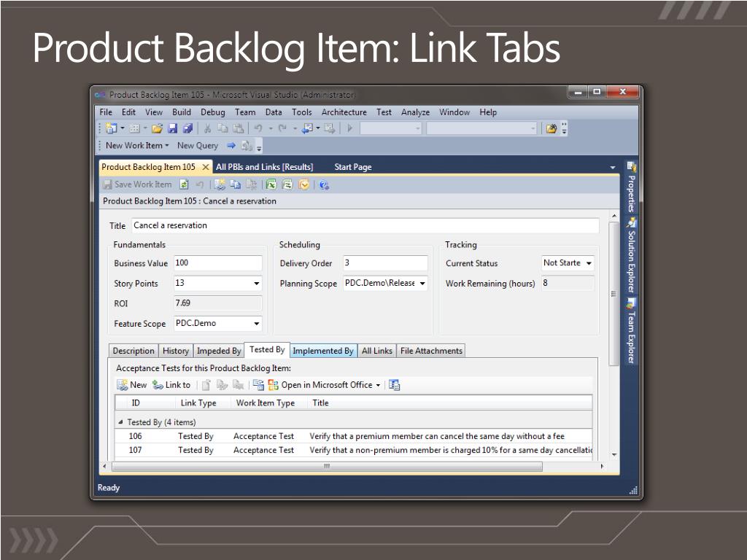The height and width of the screenshot is (560, 747).
Task: Click the Start Debugging play icon
Action: [x=349, y=128]
